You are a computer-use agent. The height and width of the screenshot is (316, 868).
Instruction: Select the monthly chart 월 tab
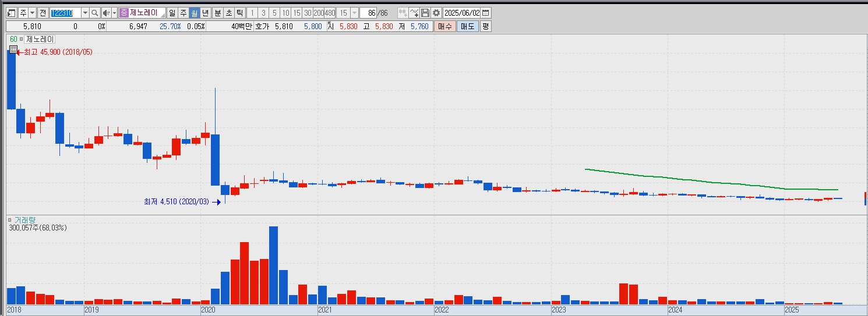coord(195,13)
